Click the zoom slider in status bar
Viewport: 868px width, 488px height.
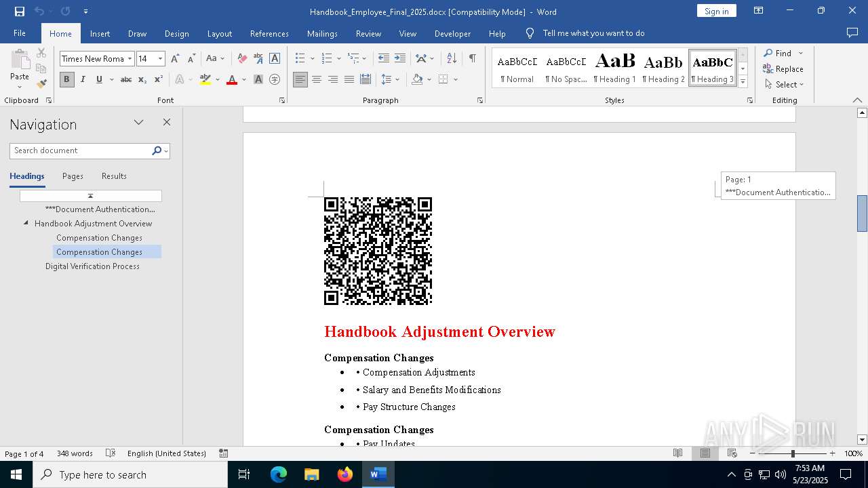[792, 453]
